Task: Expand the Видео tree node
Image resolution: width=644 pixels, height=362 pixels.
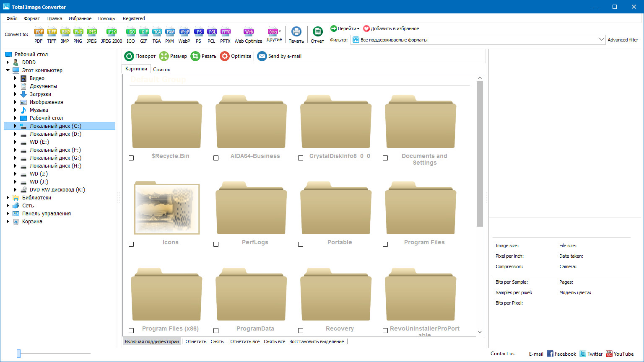Action: pyautogui.click(x=15, y=78)
